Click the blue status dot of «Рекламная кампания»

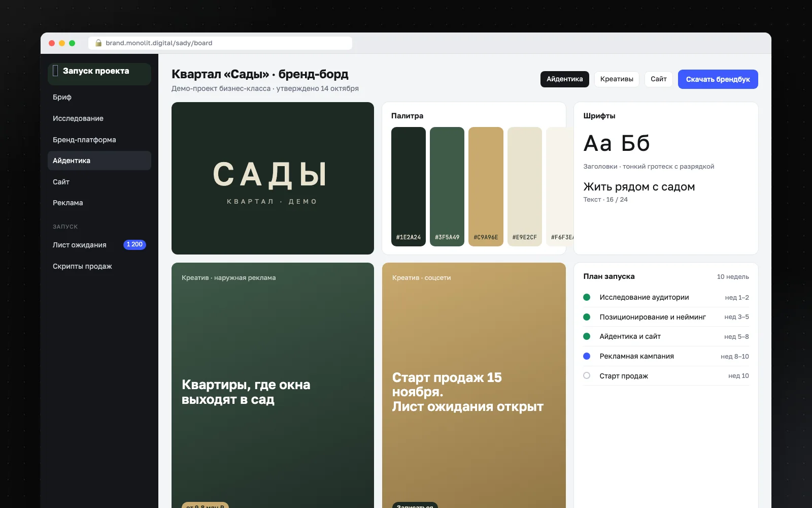[587, 356]
